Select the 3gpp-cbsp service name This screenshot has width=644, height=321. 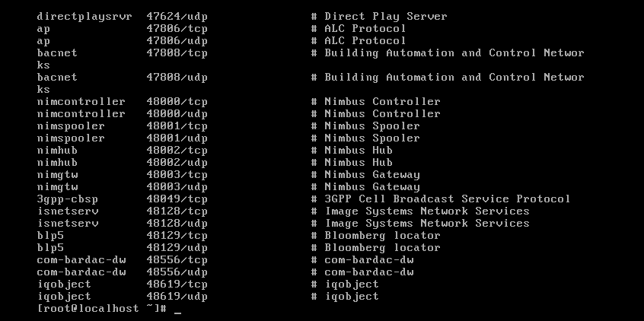pyautogui.click(x=67, y=199)
